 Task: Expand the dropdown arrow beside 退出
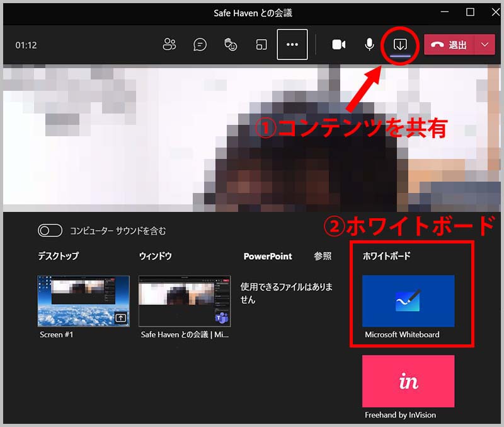click(485, 45)
